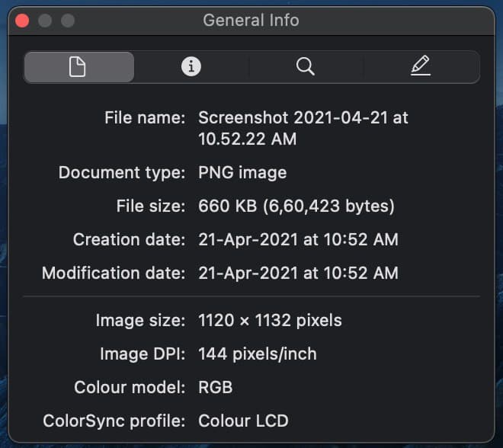Click the RGB colour model value
Screen dimensions: 503x448
tap(215, 387)
